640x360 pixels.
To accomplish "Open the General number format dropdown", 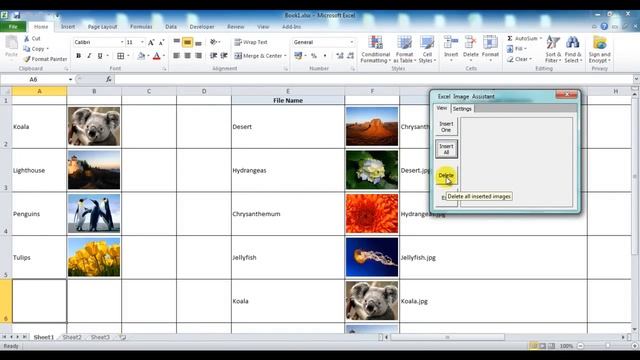I will coord(351,42).
